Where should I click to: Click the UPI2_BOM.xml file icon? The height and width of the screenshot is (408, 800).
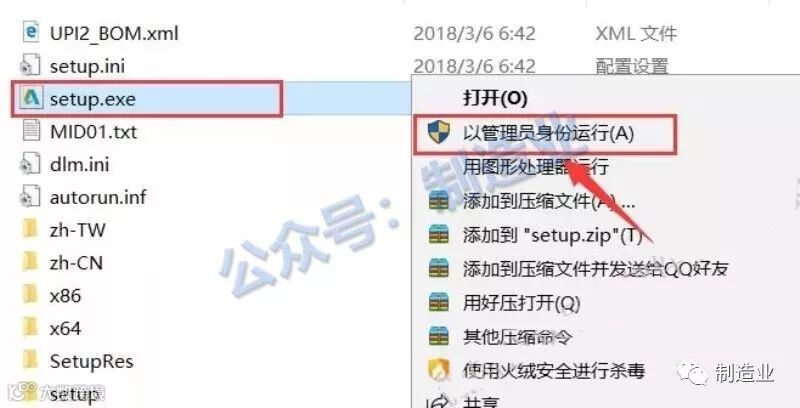31,33
